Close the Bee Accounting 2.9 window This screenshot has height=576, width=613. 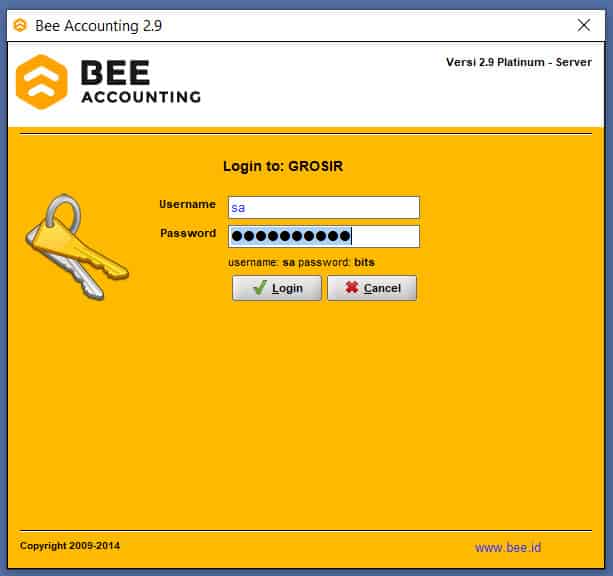click(584, 25)
